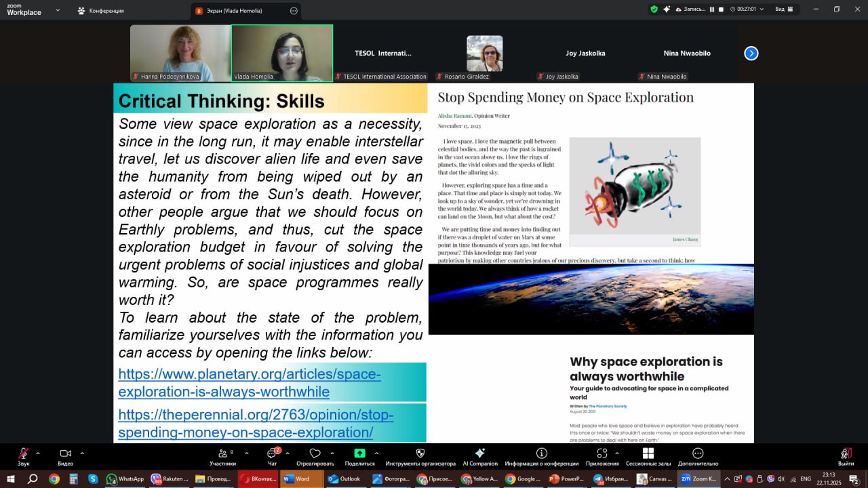Show next participants with the blue arrow
This screenshot has width=868, height=488.
pos(751,53)
